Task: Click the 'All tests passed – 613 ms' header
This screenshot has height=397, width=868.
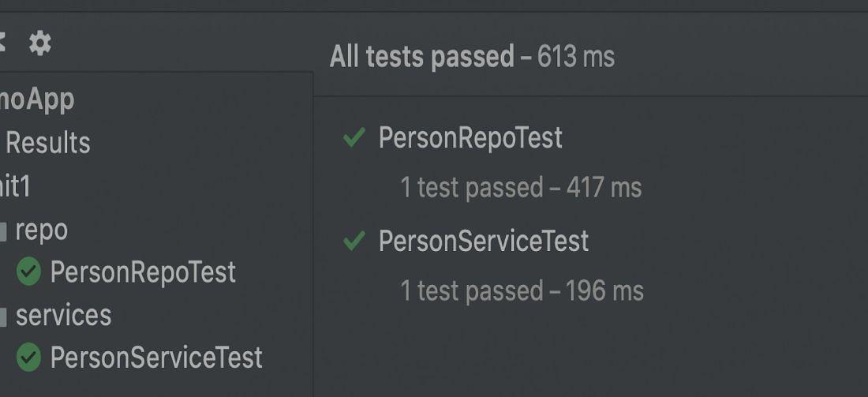Action: [x=471, y=57]
